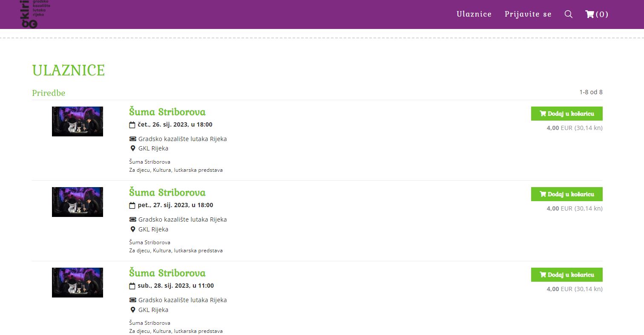Viewport: 644px width, 335px height.
Task: Add 28. sij. 11:00 show to cart
Action: point(566,274)
